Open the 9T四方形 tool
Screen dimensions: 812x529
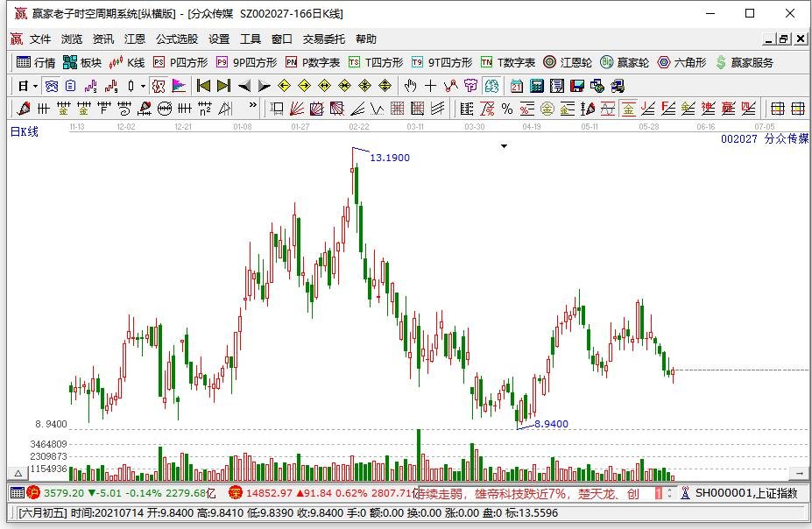pyautogui.click(x=441, y=63)
